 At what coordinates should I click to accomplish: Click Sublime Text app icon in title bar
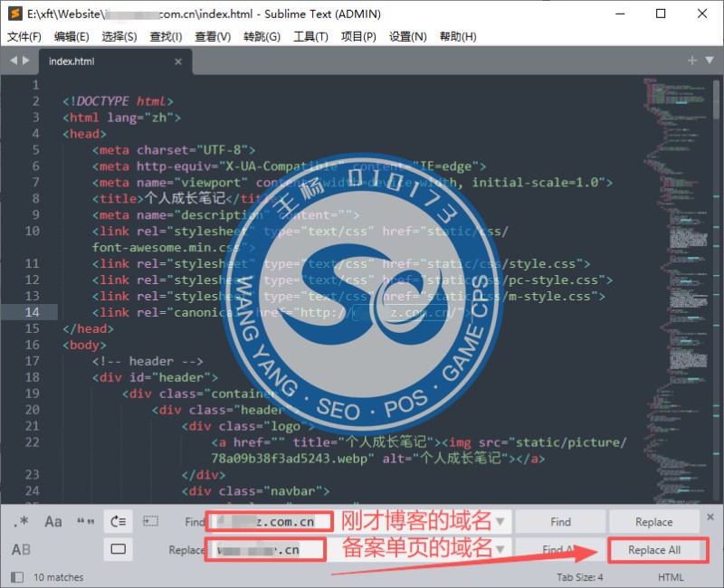[x=14, y=14]
